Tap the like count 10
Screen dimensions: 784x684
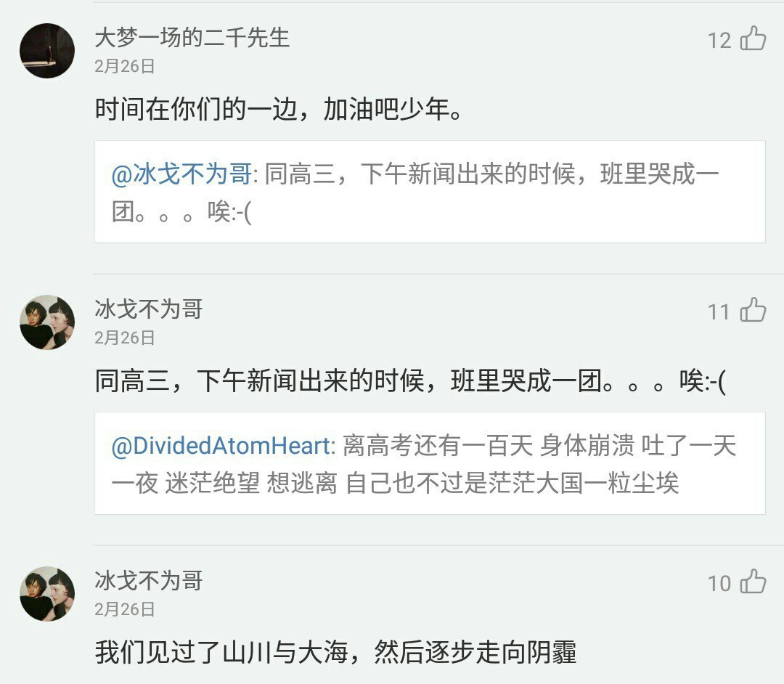[719, 584]
